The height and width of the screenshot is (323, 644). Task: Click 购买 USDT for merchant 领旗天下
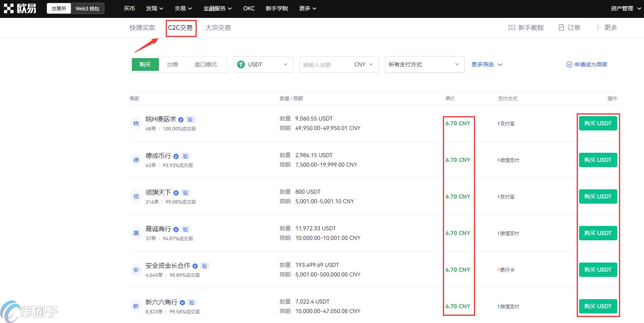pos(597,197)
